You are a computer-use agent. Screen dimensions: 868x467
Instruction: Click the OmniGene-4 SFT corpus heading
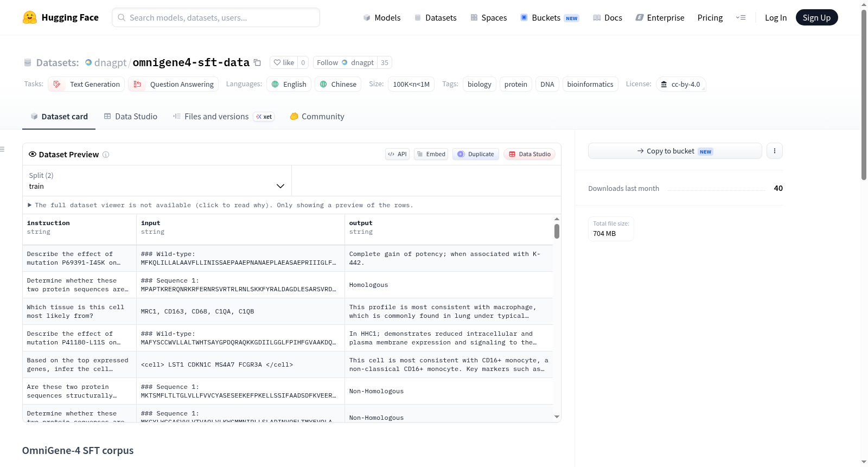click(78, 451)
